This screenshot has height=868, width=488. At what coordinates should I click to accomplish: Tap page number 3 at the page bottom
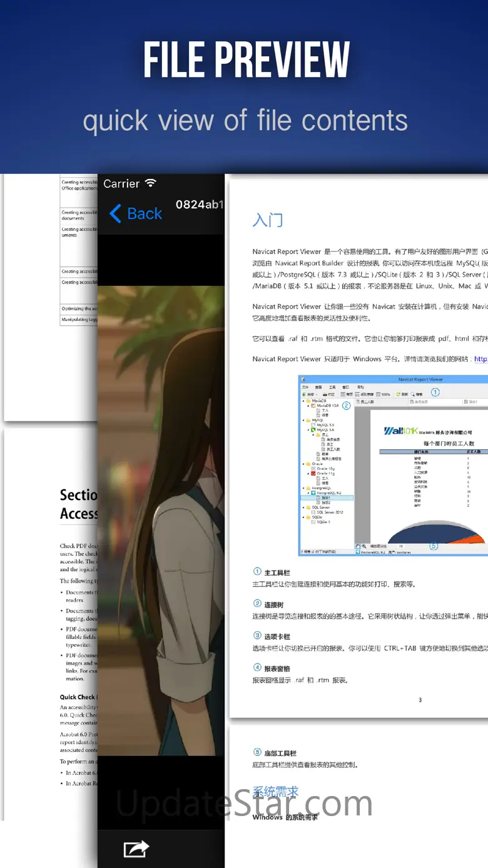coord(420,700)
